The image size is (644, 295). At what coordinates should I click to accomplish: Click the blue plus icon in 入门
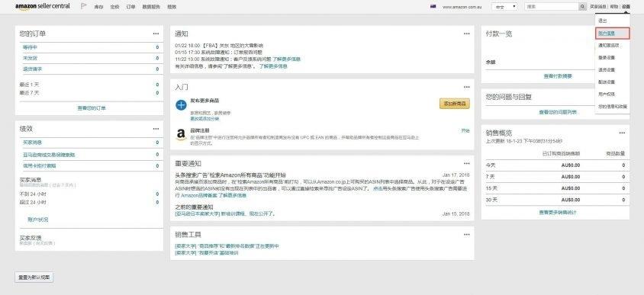pyautogui.click(x=181, y=105)
